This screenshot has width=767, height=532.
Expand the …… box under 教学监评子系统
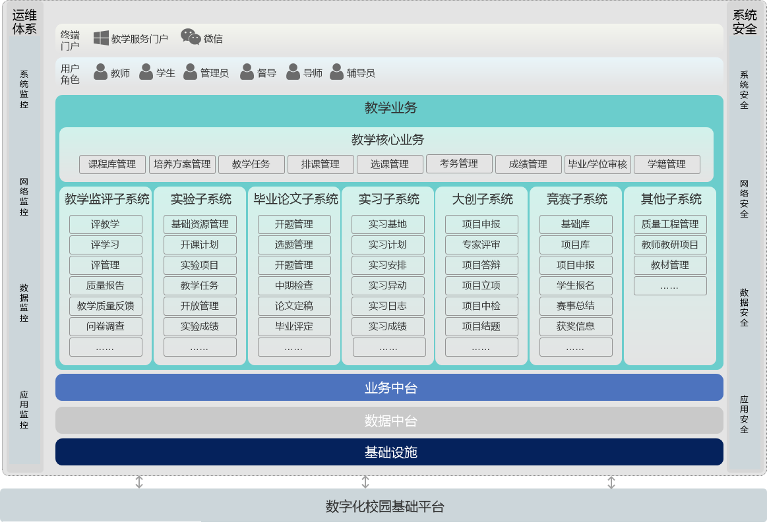click(x=106, y=347)
